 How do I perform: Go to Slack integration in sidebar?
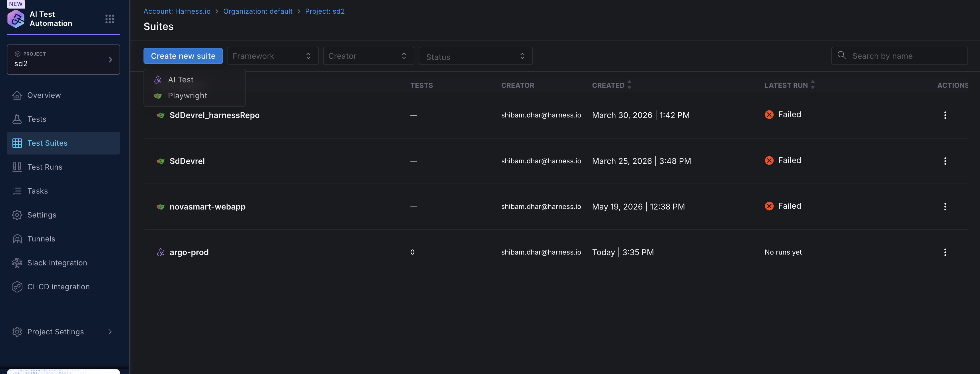tap(63, 263)
